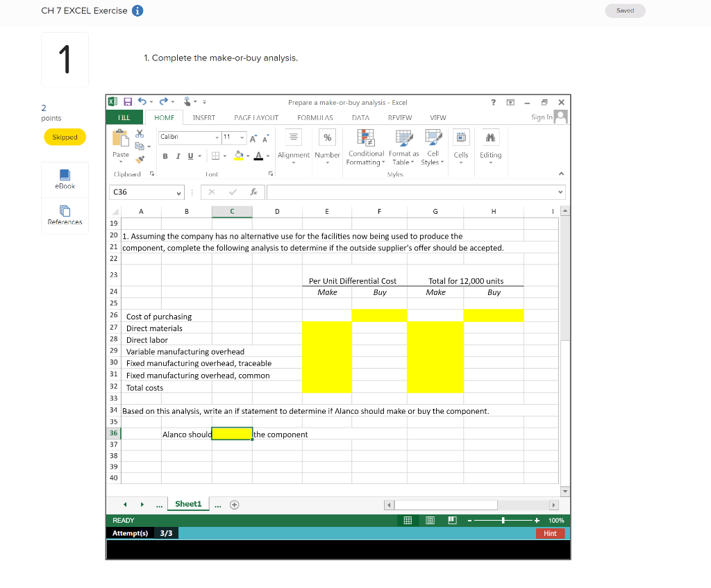Open the Clipboard dialog launcher

click(x=152, y=174)
